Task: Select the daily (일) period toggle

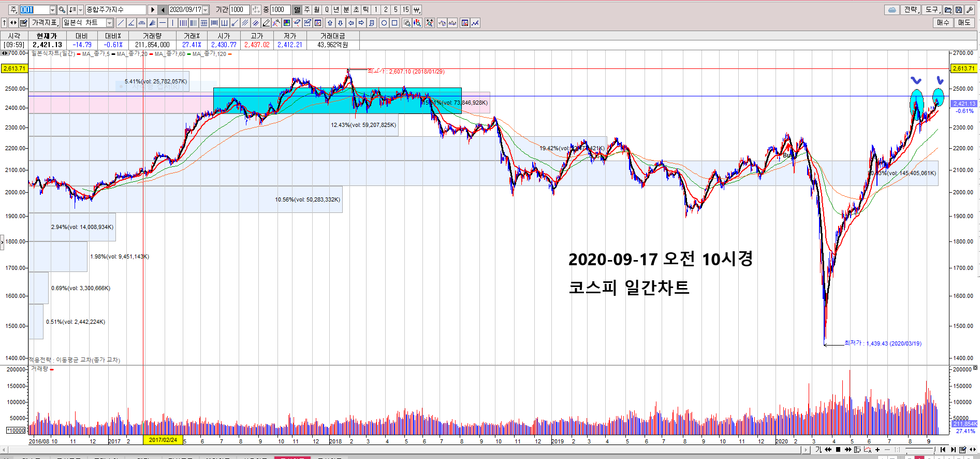Action: click(x=297, y=10)
